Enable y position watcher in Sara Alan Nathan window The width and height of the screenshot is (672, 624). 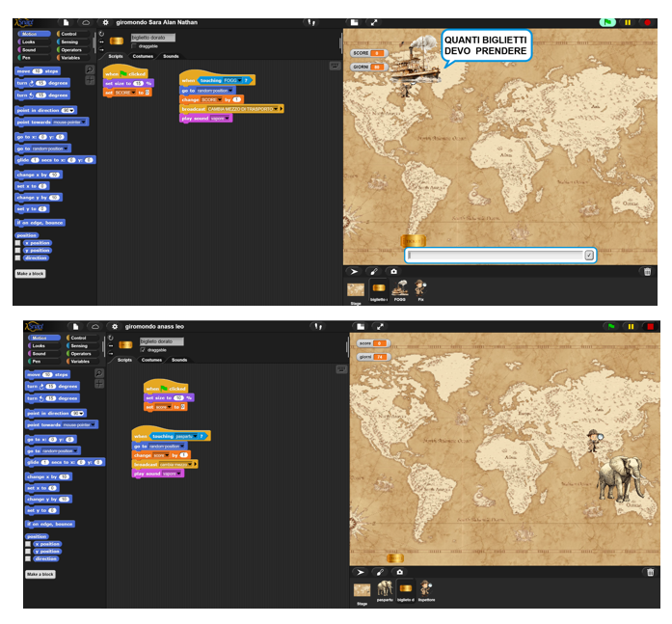click(x=17, y=251)
